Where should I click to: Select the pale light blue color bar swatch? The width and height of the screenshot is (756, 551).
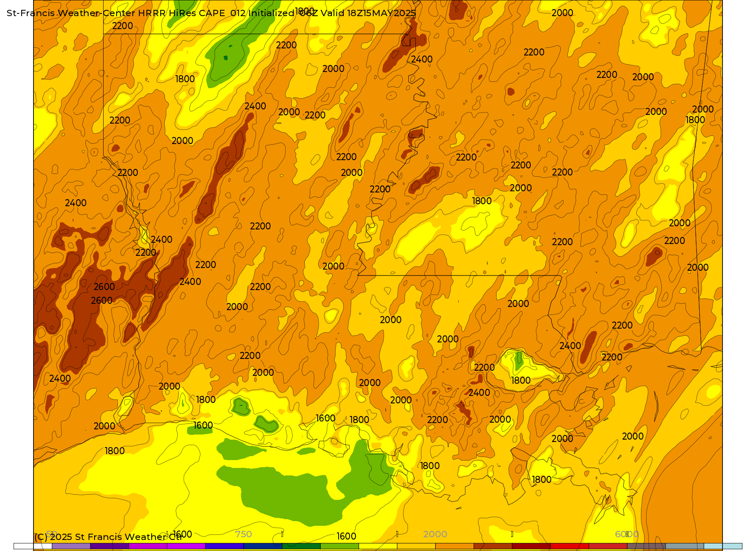click(723, 546)
